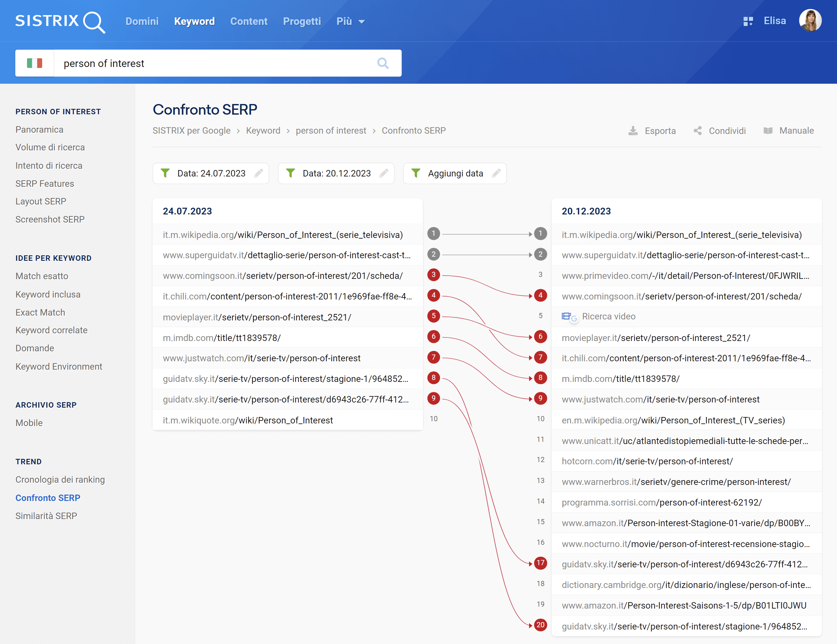
Task: Click red position marker 8 in the right column
Action: [541, 378]
